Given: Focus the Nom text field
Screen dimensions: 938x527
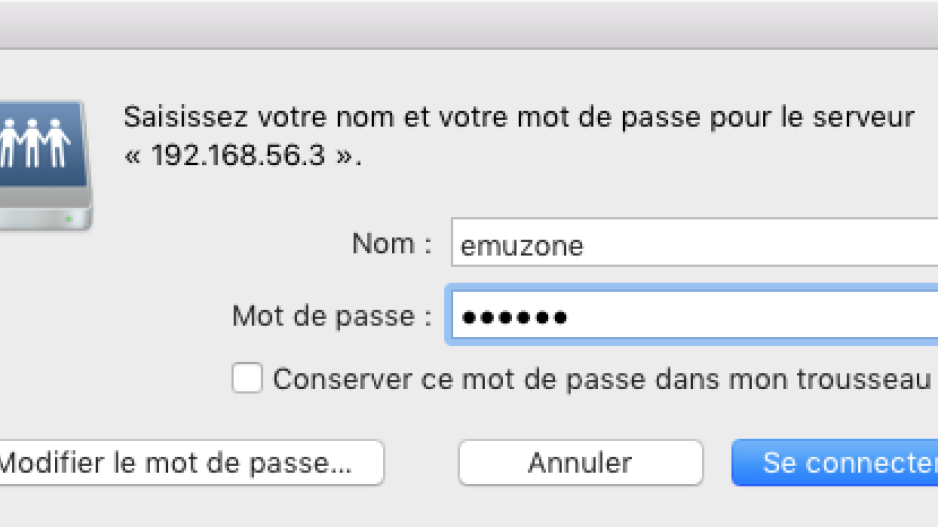Looking at the screenshot, I should [x=695, y=243].
